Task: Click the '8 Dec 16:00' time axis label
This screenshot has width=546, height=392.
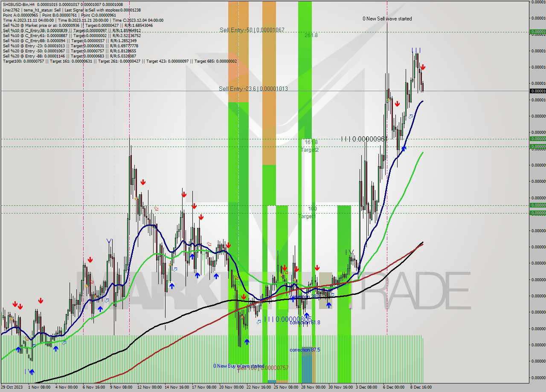Action: tap(421, 387)
